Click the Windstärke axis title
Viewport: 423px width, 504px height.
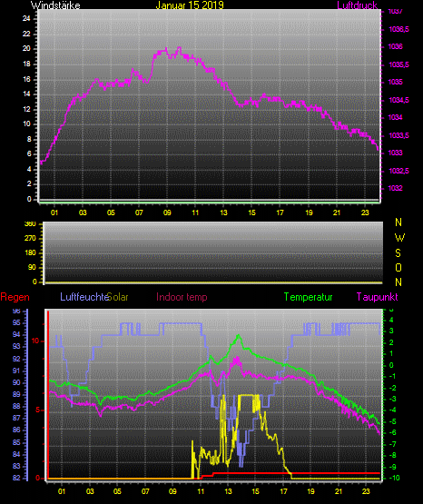coord(55,5)
